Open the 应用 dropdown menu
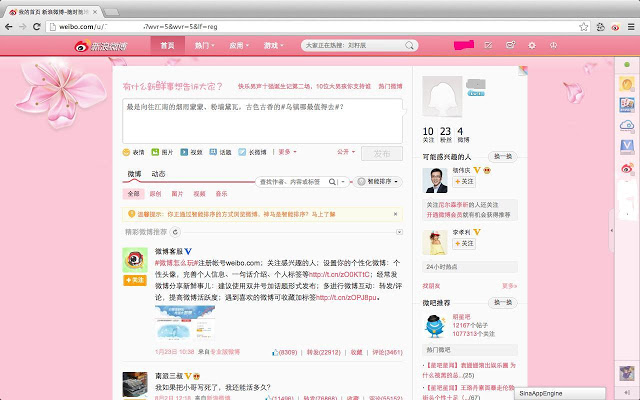This screenshot has height=400, width=640. [239, 46]
